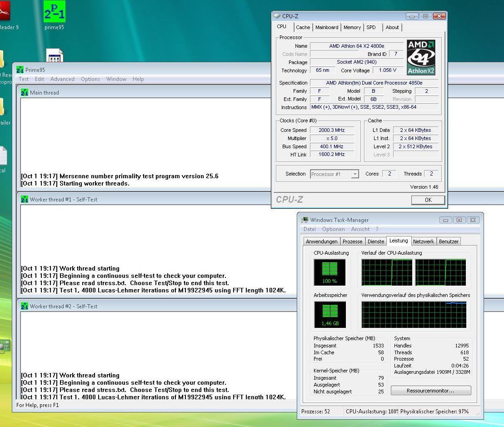504x427 pixels.
Task: Switch to Anwendungen tab
Action: pyautogui.click(x=322, y=241)
